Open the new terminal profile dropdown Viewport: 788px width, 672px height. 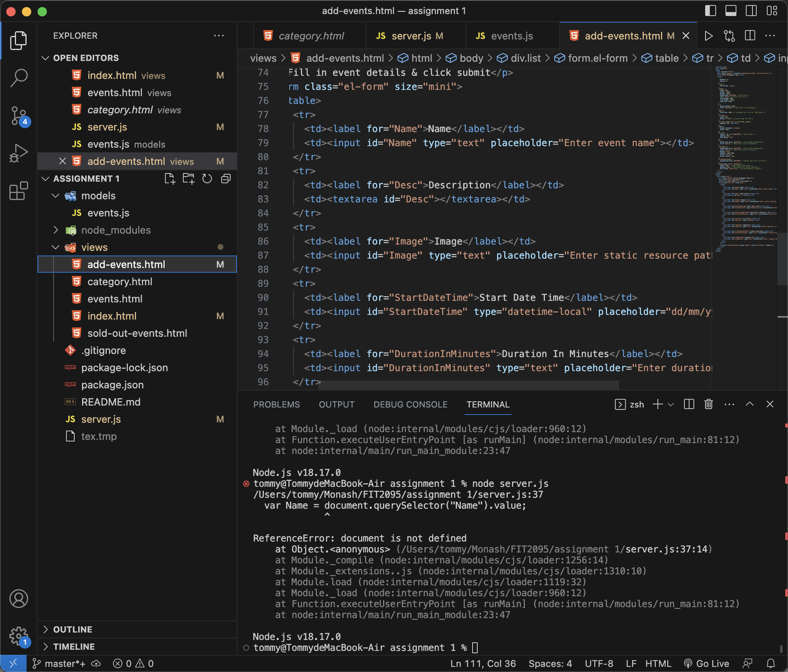pos(671,404)
